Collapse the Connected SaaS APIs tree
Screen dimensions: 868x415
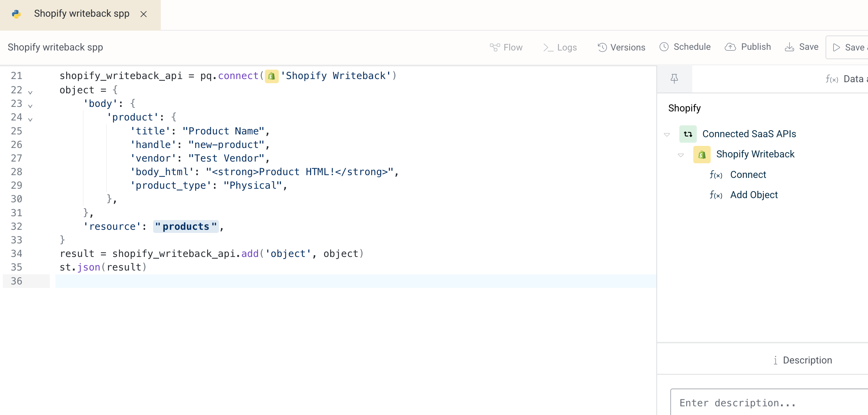(667, 134)
